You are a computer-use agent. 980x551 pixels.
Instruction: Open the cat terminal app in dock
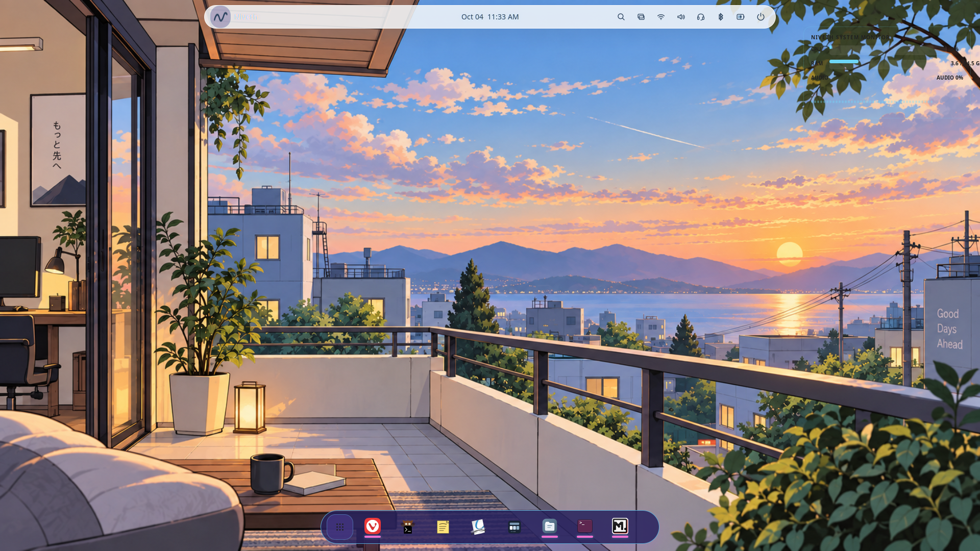pos(408,527)
